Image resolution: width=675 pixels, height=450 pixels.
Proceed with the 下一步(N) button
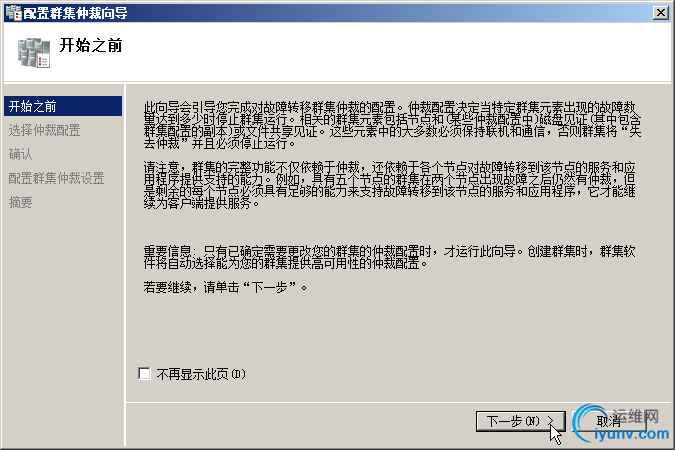[520, 421]
